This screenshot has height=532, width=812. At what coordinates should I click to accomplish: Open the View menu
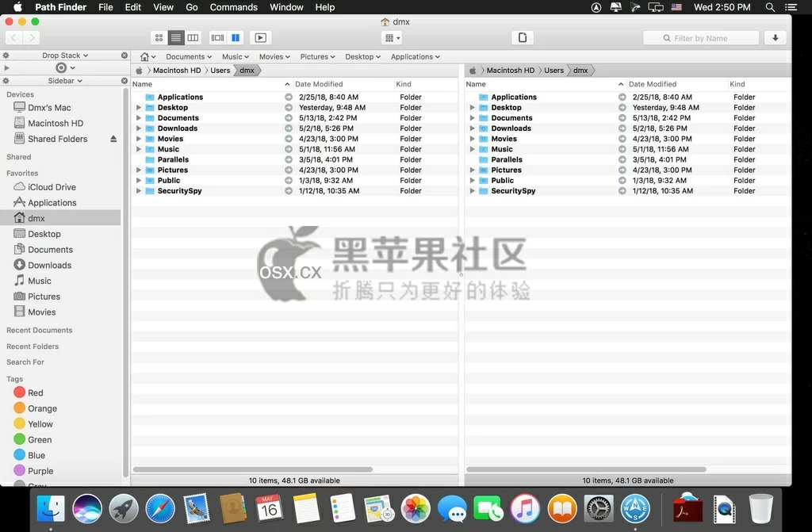point(163,7)
